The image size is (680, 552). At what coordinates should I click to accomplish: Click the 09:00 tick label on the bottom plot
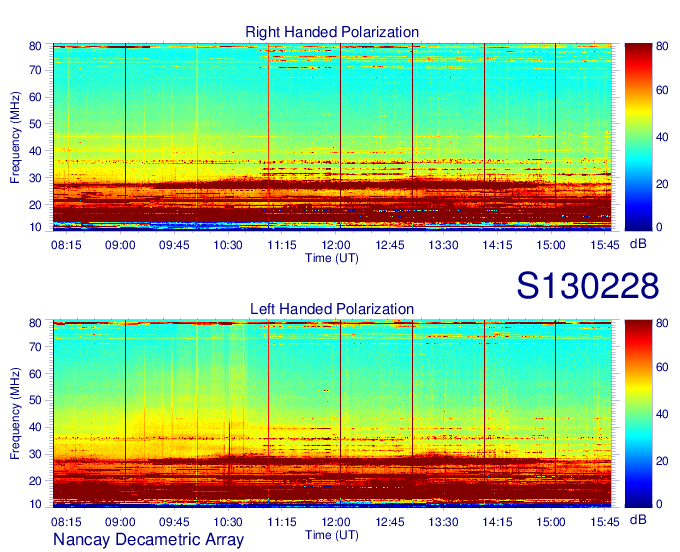pyautogui.click(x=120, y=522)
